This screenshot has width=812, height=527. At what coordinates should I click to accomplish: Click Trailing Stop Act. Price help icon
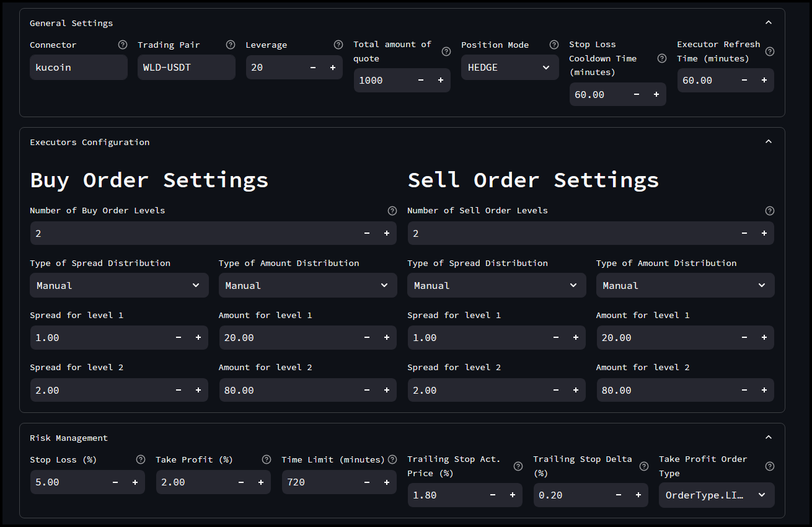518,466
